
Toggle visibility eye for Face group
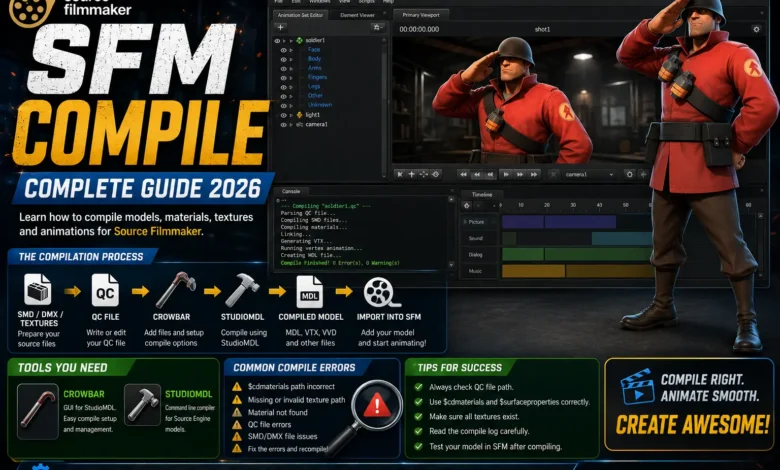284,50
